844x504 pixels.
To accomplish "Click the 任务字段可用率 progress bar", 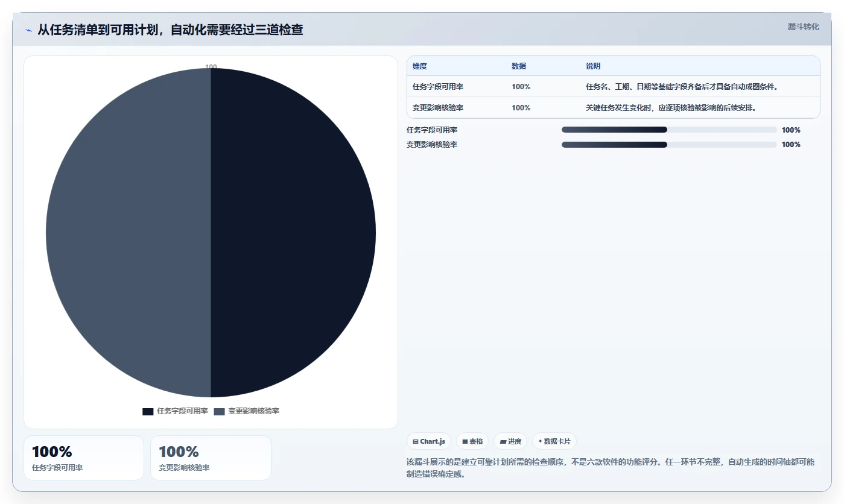I will (x=669, y=130).
